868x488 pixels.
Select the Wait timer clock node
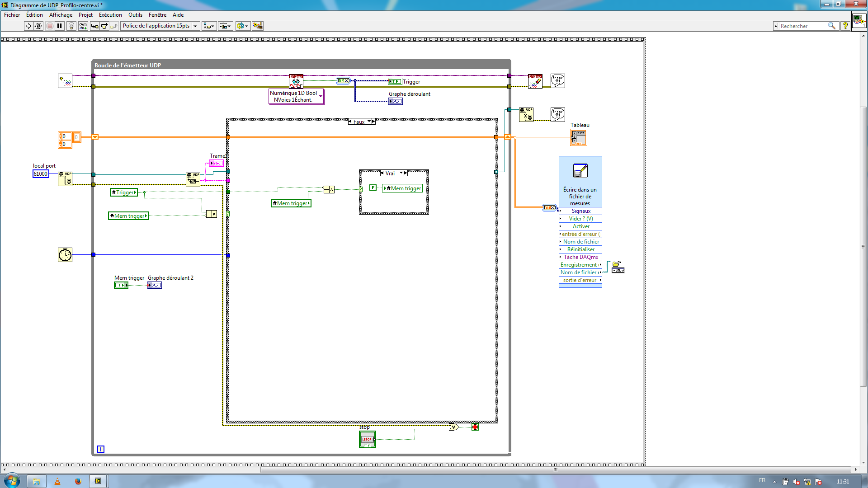[65, 255]
